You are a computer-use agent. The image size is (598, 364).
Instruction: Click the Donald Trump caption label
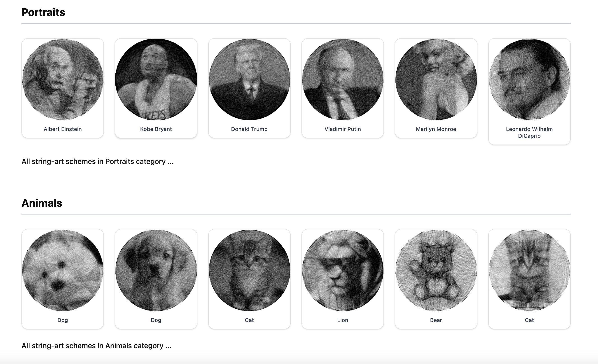(249, 129)
